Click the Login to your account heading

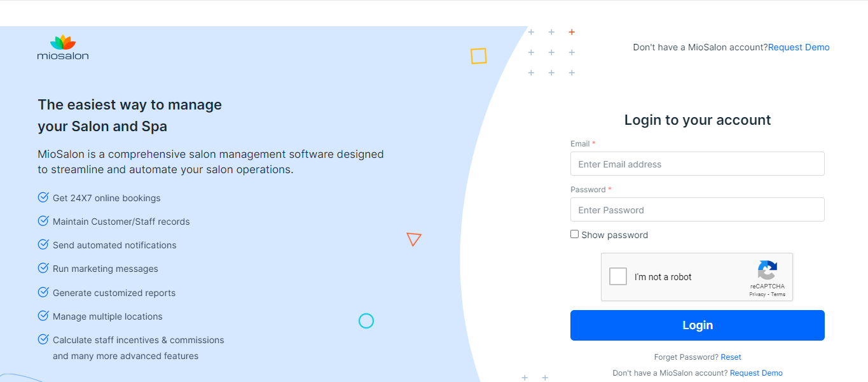click(697, 120)
